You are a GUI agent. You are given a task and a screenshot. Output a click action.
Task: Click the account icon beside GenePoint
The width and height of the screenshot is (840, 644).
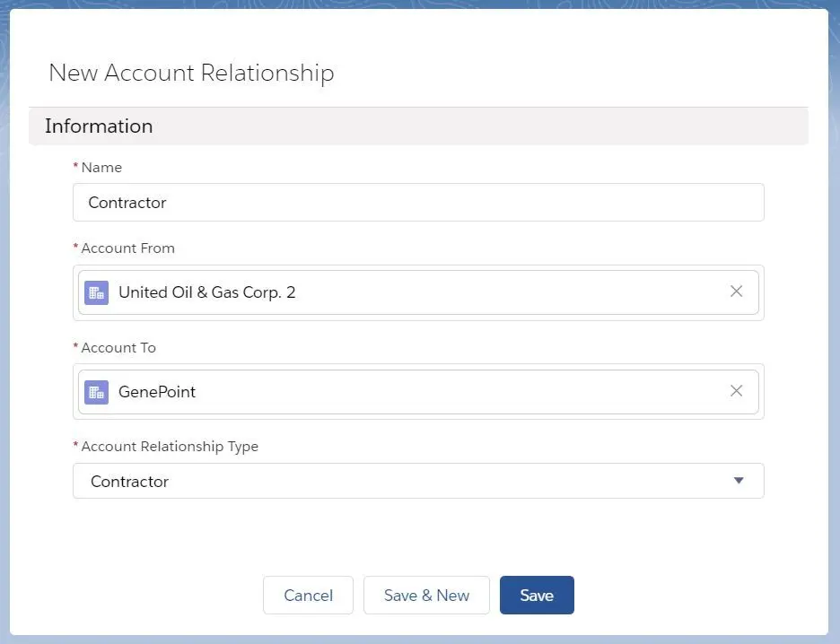click(x=96, y=392)
